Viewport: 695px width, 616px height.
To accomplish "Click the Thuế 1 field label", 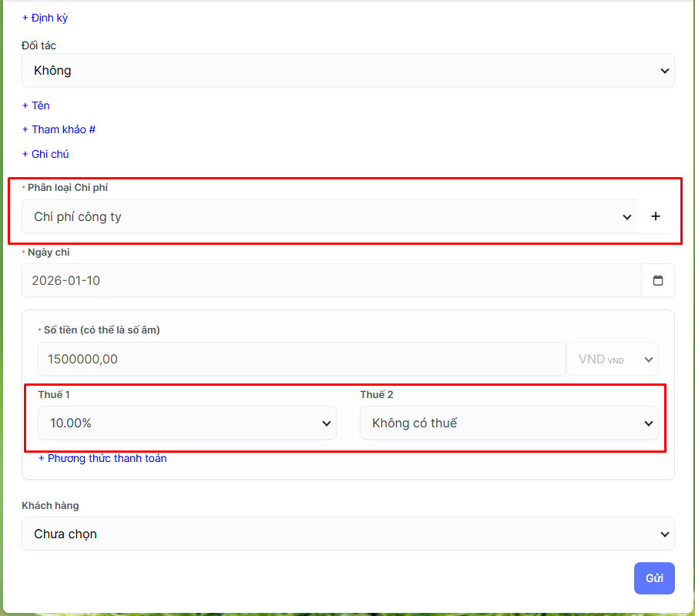I will coord(54,395).
